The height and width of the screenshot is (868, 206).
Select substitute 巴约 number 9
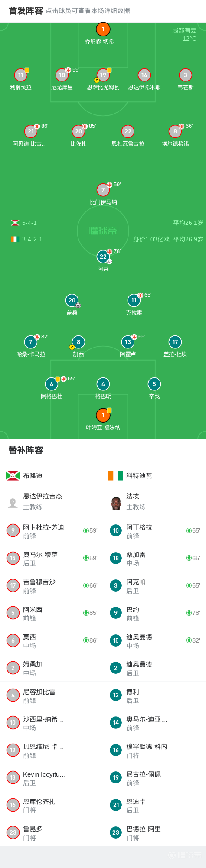[116, 613]
